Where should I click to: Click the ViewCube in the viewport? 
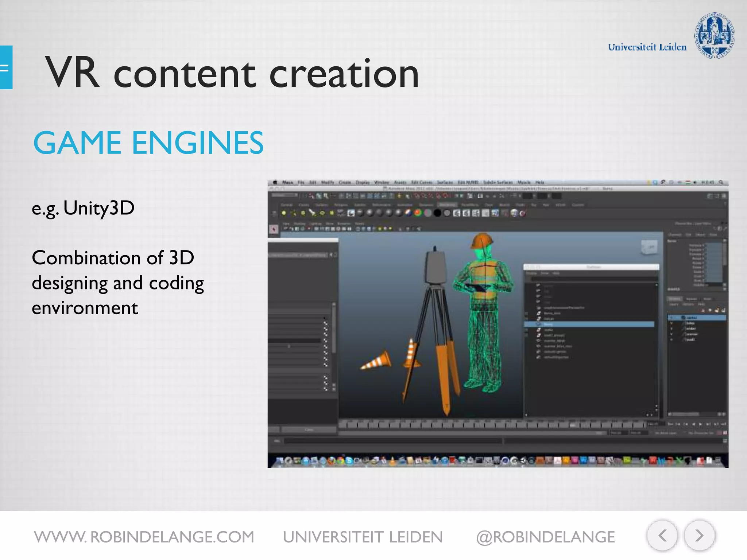pyautogui.click(x=650, y=248)
